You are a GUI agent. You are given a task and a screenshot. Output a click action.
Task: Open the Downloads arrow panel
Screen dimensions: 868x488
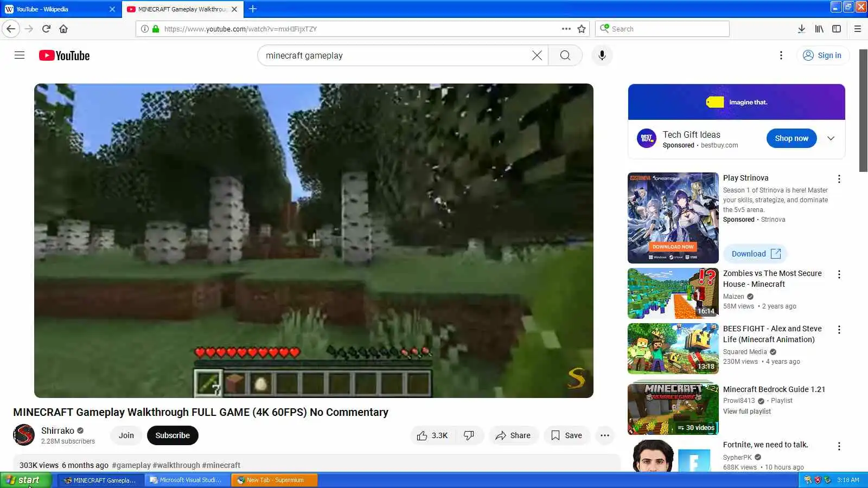click(x=801, y=29)
